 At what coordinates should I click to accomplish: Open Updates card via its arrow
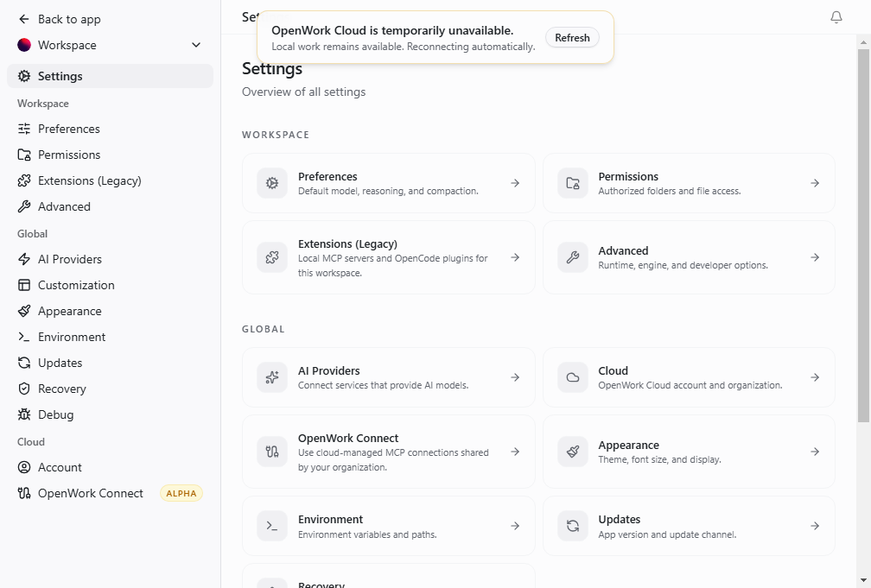click(x=815, y=526)
